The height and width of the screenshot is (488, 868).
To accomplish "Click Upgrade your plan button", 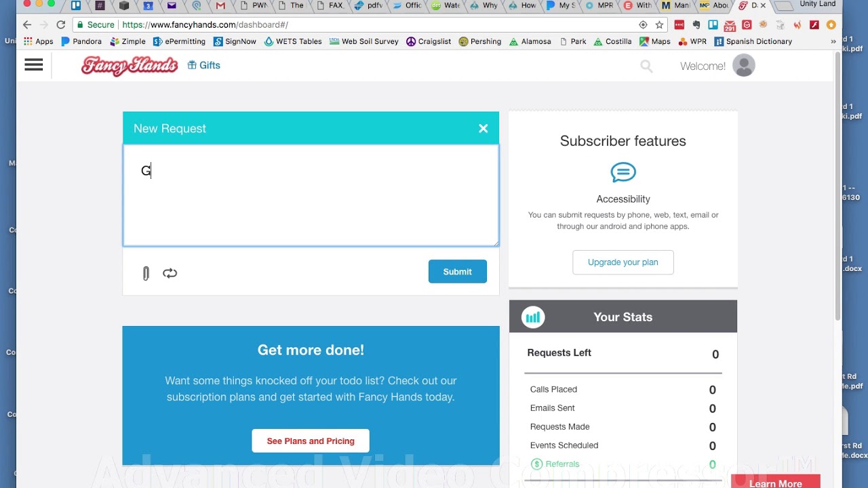I will pos(623,262).
